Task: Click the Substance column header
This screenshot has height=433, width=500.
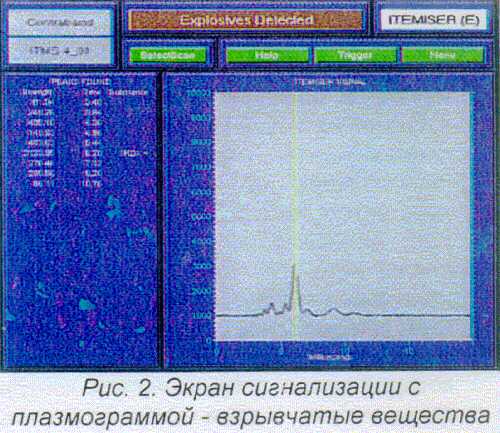Action: [128, 92]
